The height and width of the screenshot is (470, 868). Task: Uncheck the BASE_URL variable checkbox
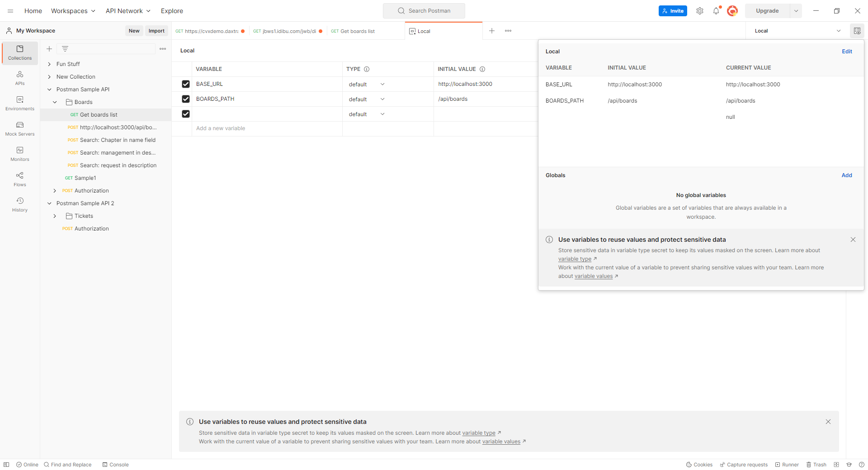coord(186,84)
